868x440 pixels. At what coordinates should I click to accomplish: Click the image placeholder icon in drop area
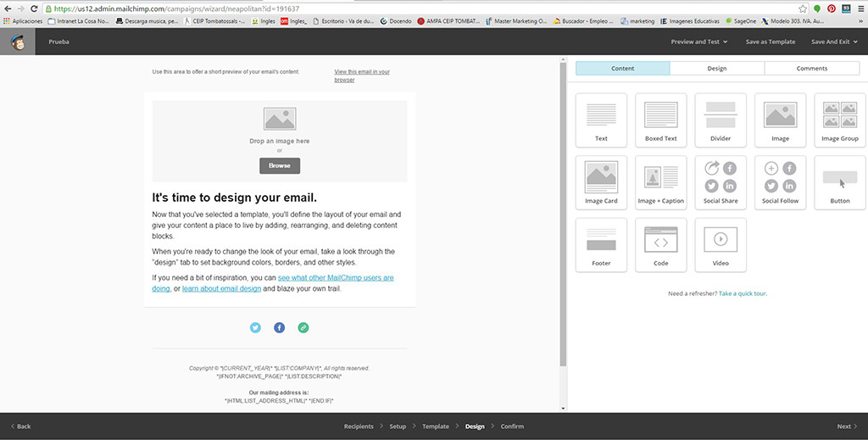coord(280,119)
